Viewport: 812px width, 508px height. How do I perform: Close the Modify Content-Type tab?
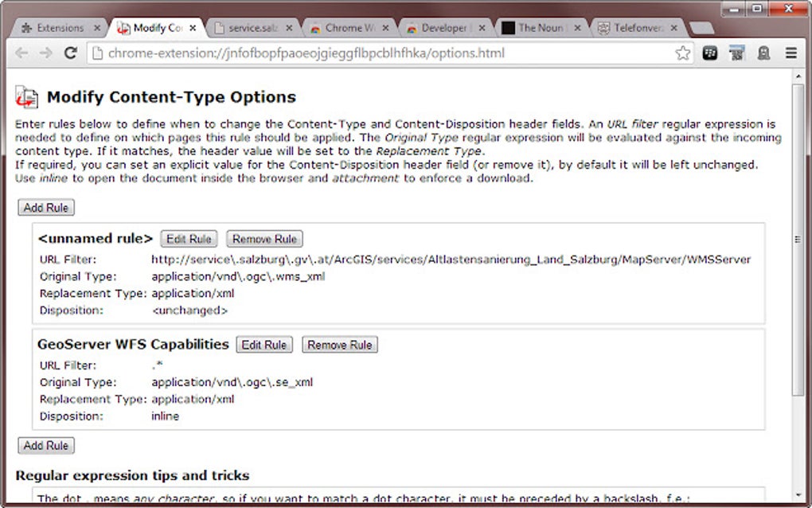[193, 28]
